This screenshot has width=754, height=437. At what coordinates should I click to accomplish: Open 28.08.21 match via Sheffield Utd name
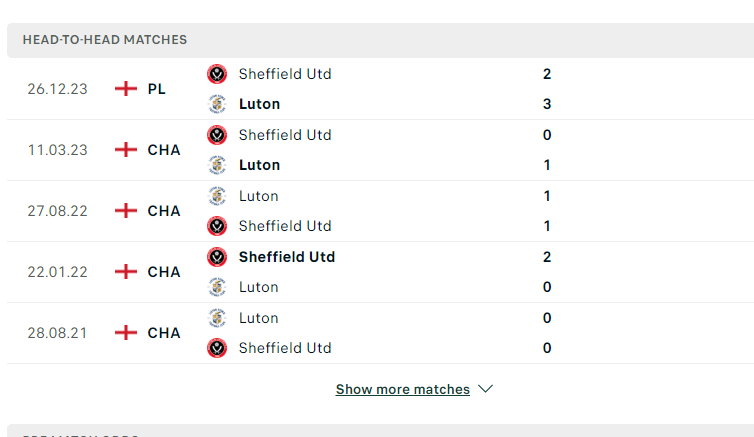(x=285, y=348)
